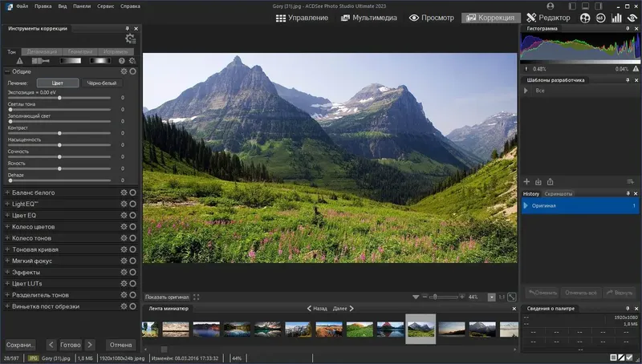
Task: Open the 365 mode icon
Action: pos(600,18)
